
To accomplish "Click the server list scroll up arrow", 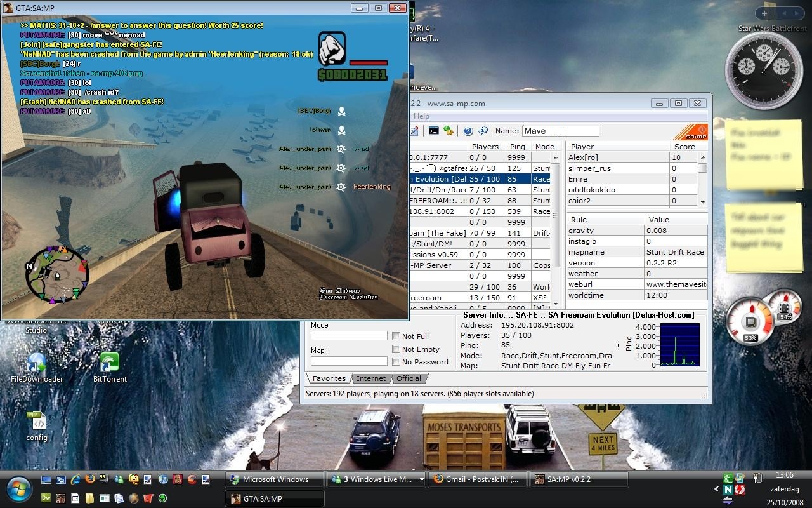I will pos(555,157).
